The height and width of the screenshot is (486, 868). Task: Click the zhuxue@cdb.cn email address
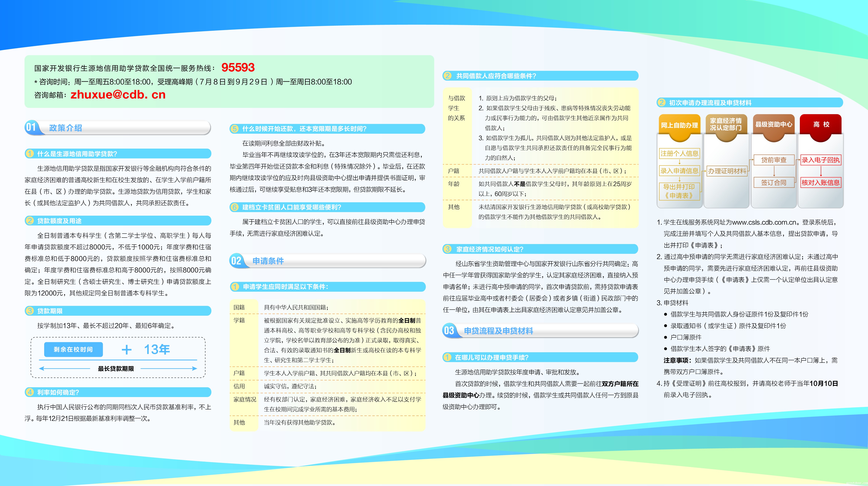click(x=118, y=95)
